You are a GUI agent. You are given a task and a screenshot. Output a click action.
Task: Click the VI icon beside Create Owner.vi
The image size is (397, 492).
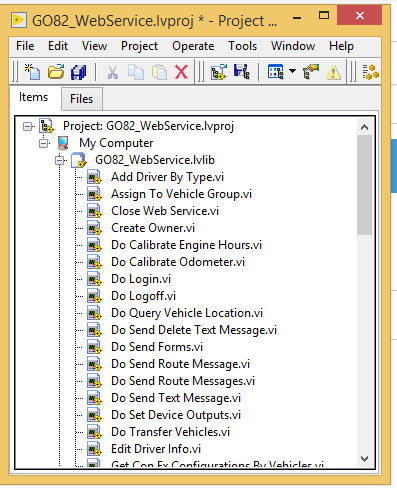click(x=94, y=228)
